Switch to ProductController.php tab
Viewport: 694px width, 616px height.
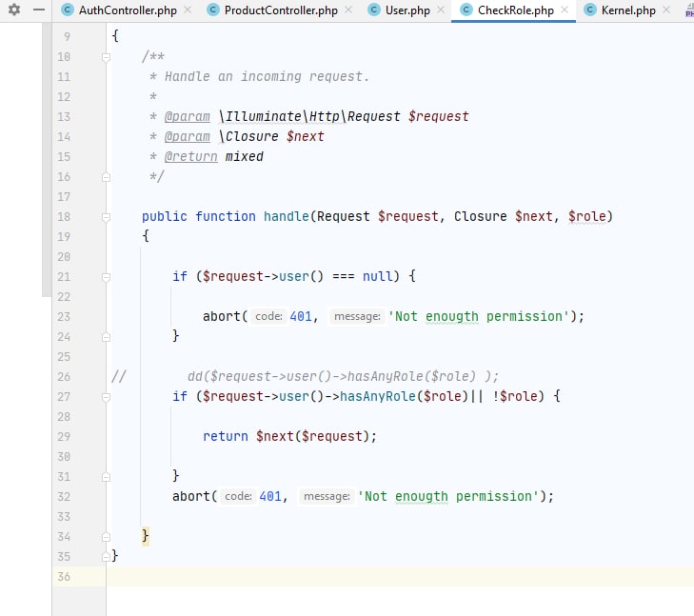tap(281, 10)
